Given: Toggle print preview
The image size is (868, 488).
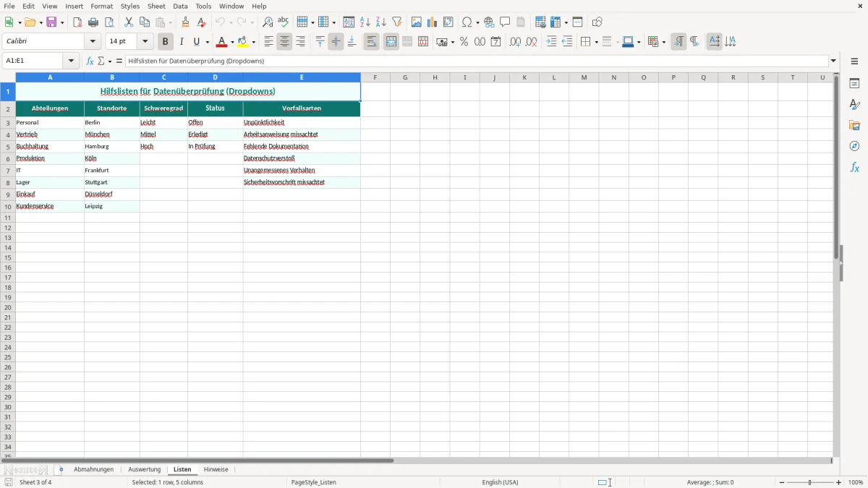Looking at the screenshot, I should click(109, 22).
